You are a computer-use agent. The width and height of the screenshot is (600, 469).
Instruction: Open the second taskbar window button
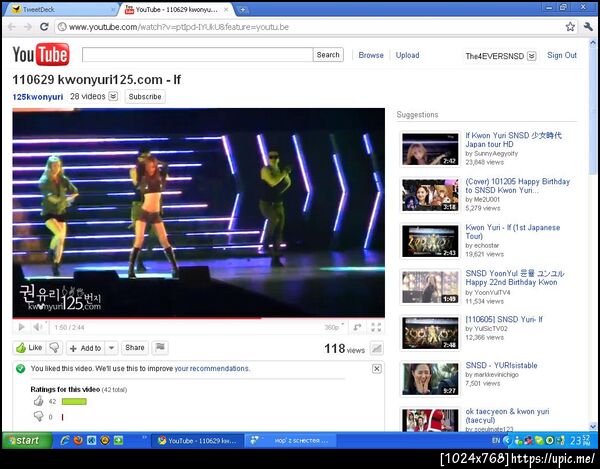[x=290, y=441]
